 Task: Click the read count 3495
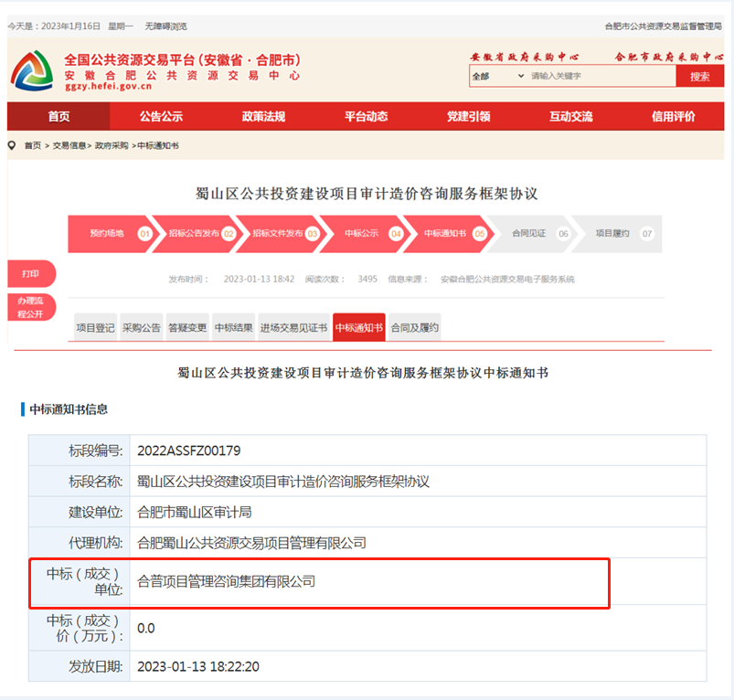[367, 280]
